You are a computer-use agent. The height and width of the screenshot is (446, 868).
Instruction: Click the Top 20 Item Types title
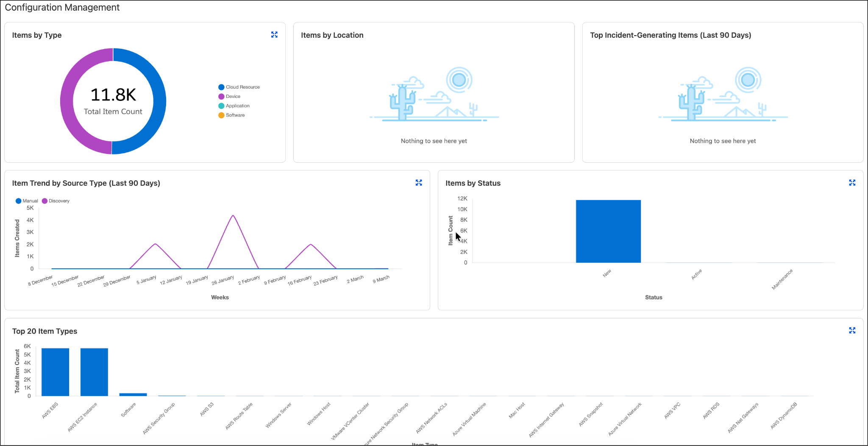click(x=45, y=331)
